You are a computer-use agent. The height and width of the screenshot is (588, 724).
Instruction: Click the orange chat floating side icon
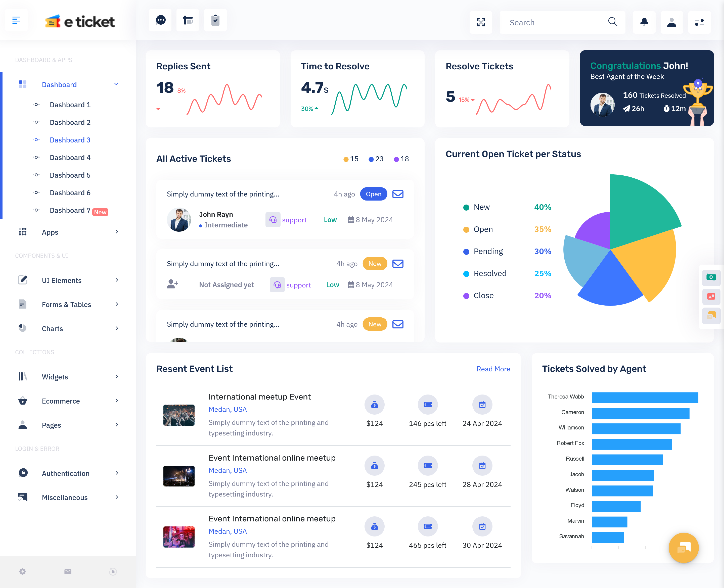(x=711, y=315)
